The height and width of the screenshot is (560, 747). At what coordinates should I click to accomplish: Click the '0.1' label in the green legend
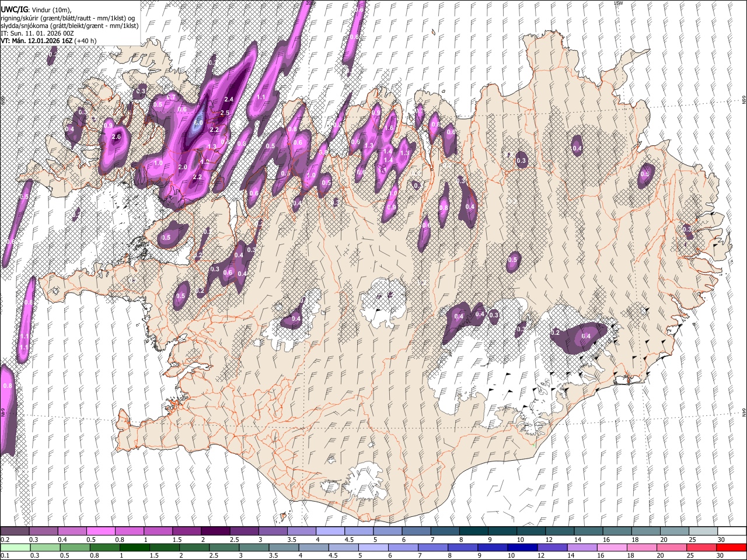tap(5, 556)
